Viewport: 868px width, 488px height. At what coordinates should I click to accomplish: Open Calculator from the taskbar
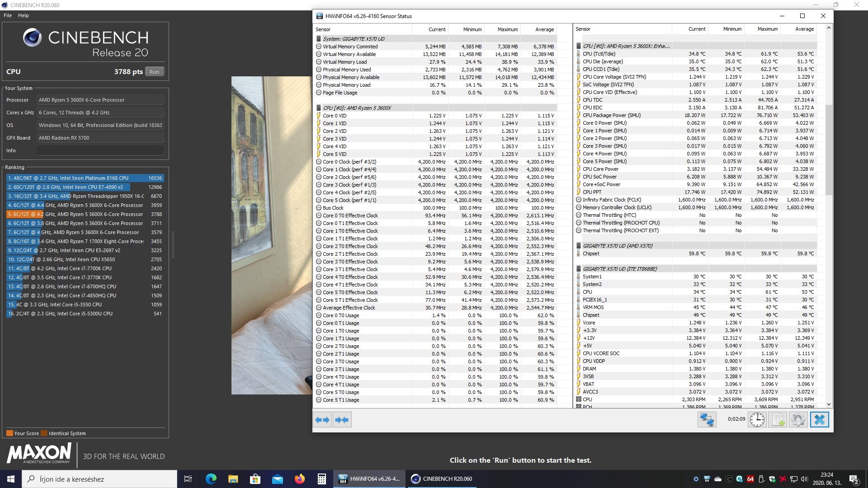point(321,479)
